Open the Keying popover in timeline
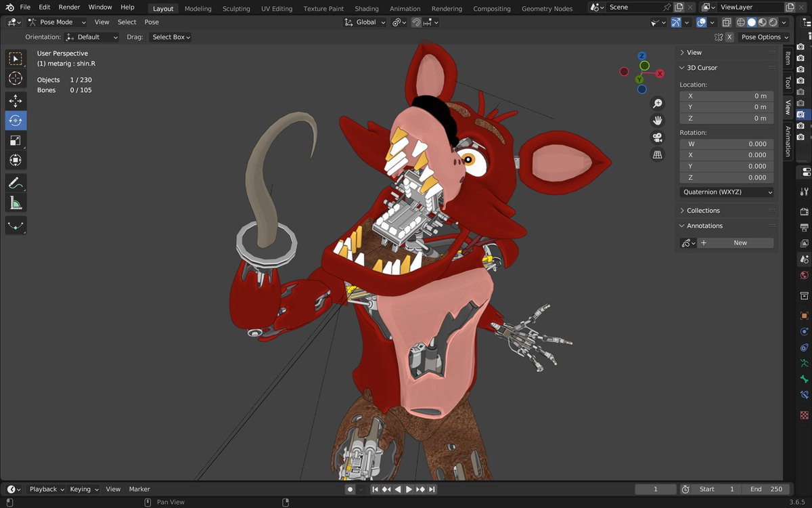 [84, 489]
